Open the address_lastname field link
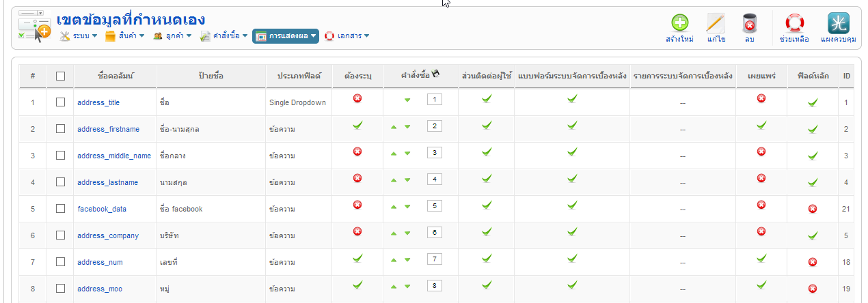Viewport: 868px width, 303px height. 107,182
